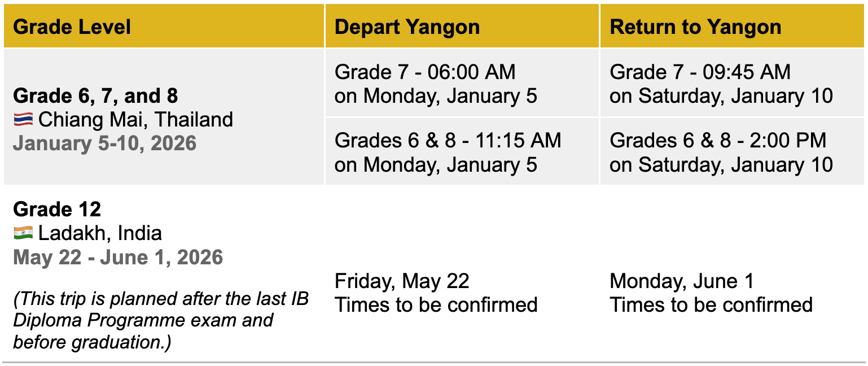Select the Grade 7 06:00 AM departure text
868x366 pixels.
click(425, 72)
